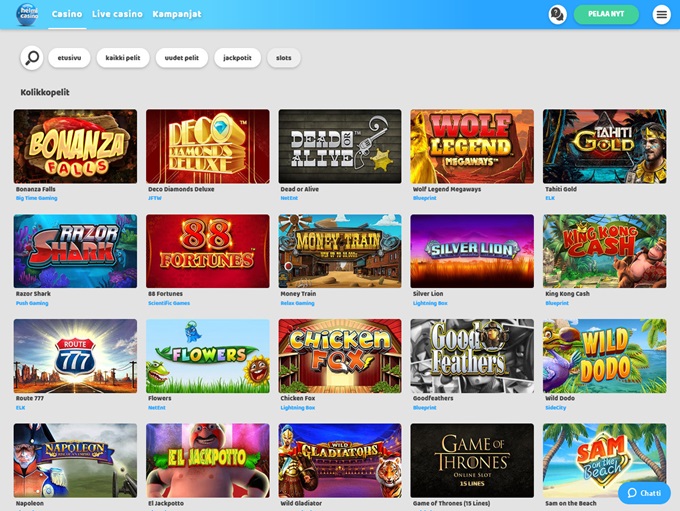This screenshot has width=680, height=511.
Task: Open the Chatti chat widget
Action: tap(644, 493)
